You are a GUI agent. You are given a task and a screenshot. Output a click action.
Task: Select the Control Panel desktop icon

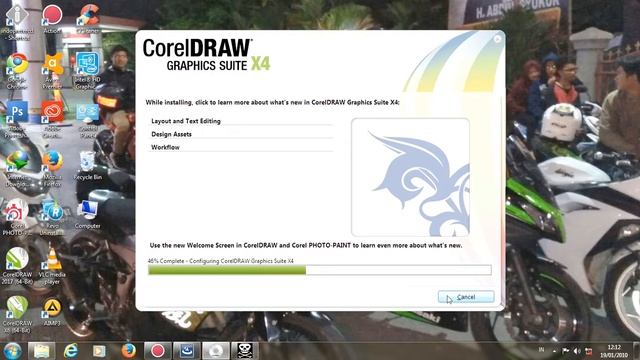[x=88, y=120]
